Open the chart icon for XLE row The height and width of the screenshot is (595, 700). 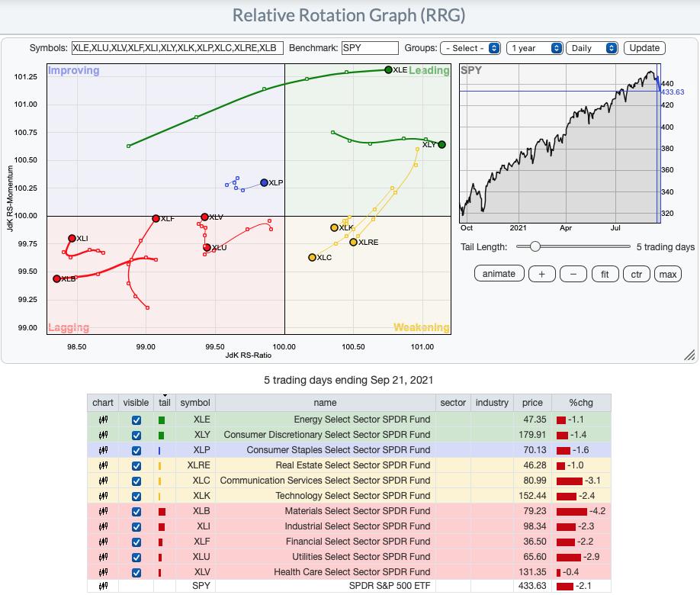pos(103,420)
